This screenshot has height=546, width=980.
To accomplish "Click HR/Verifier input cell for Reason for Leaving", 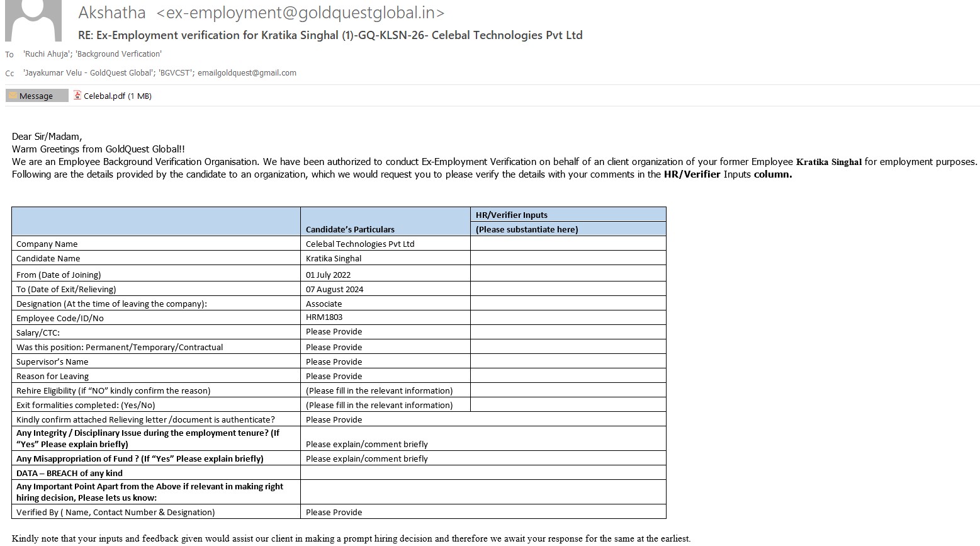I will pyautogui.click(x=568, y=376).
